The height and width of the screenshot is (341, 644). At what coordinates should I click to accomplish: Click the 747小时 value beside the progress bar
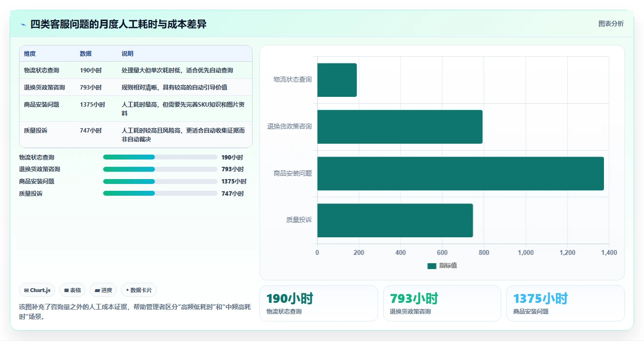click(233, 194)
